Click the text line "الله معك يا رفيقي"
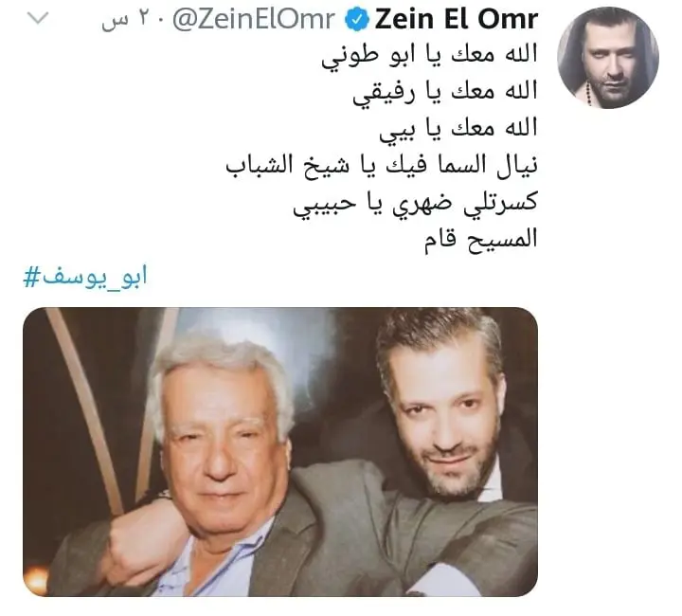 point(445,93)
